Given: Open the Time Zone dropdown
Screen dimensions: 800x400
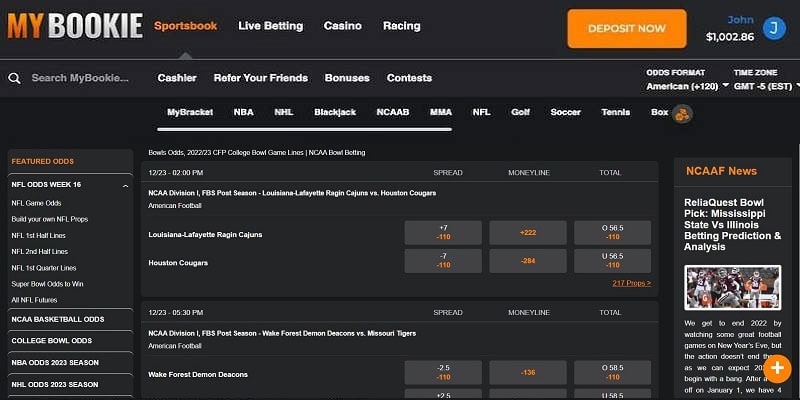Looking at the screenshot, I should (x=767, y=86).
